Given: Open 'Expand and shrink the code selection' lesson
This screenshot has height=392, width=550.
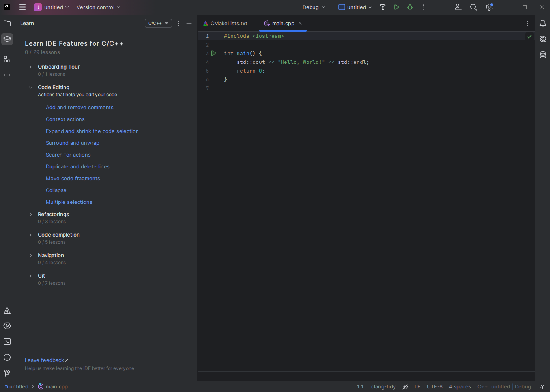Looking at the screenshot, I should point(92,131).
